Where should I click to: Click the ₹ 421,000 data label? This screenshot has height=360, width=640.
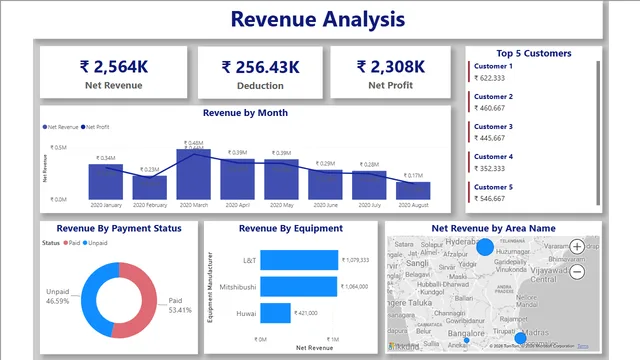[x=306, y=313]
